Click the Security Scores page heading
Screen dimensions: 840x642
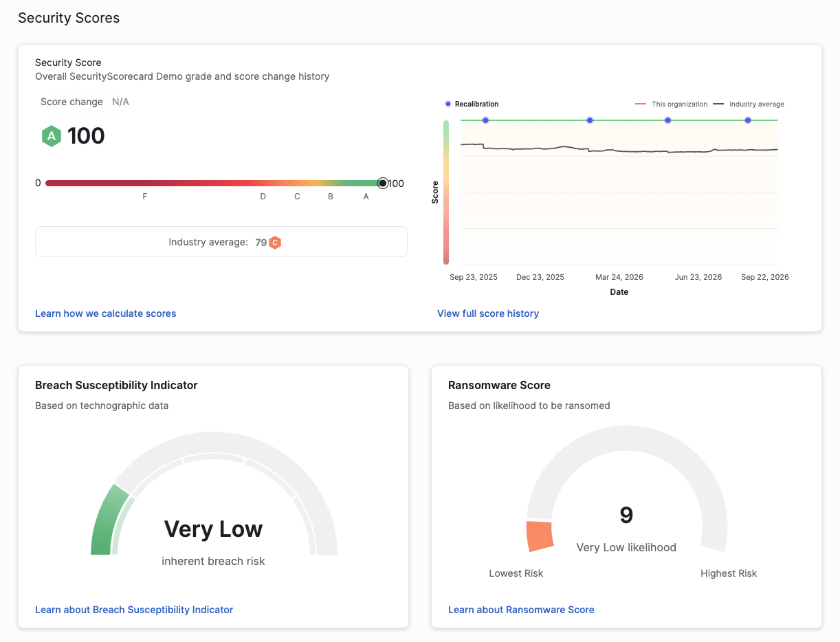point(69,18)
